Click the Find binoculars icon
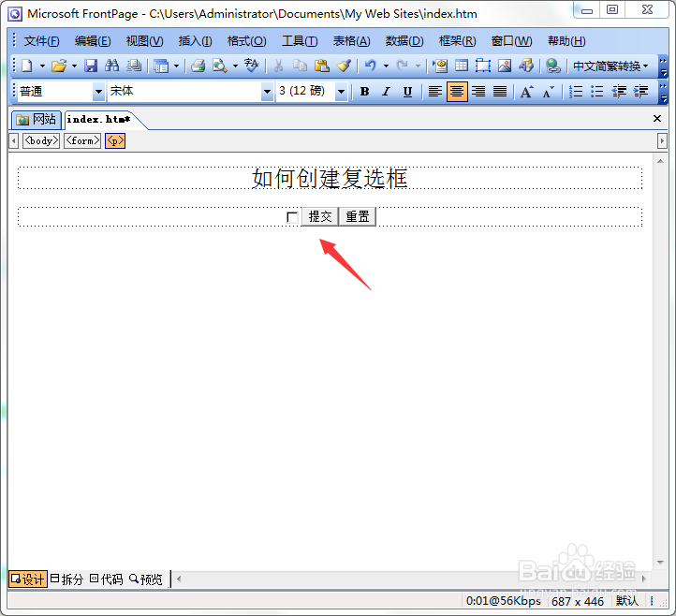Viewport: 676px width, 616px height. (x=112, y=66)
